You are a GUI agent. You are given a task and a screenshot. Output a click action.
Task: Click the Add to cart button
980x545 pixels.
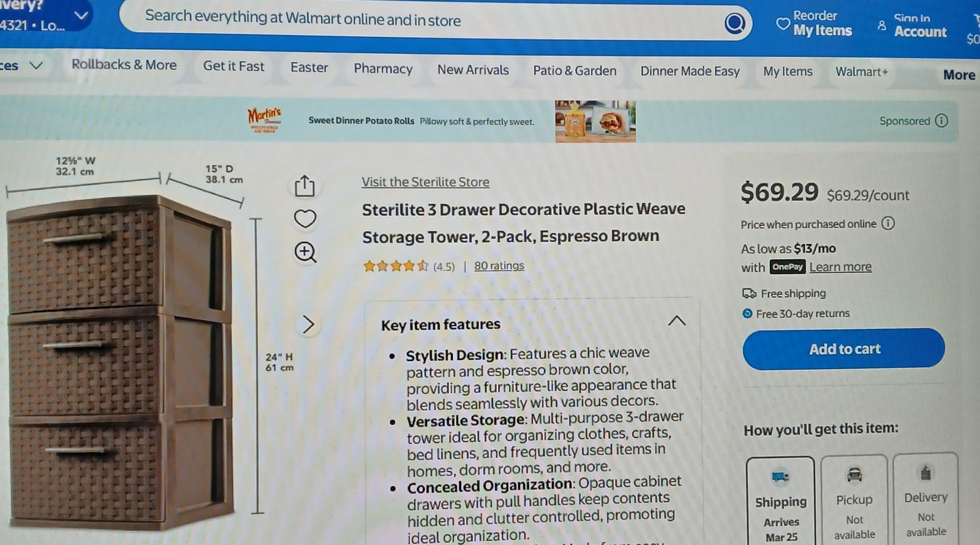(843, 349)
